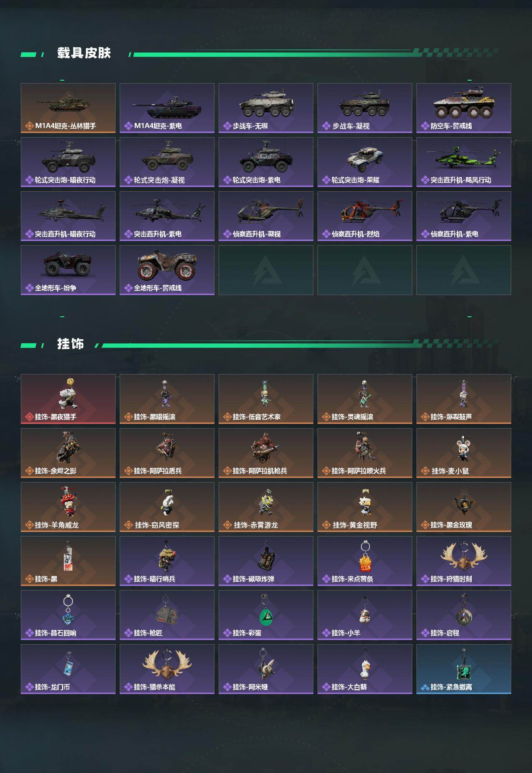The width and height of the screenshot is (532, 773).
Task: Click the 轮式突击炮-荣耀 vehicle skin
Action: point(365,162)
